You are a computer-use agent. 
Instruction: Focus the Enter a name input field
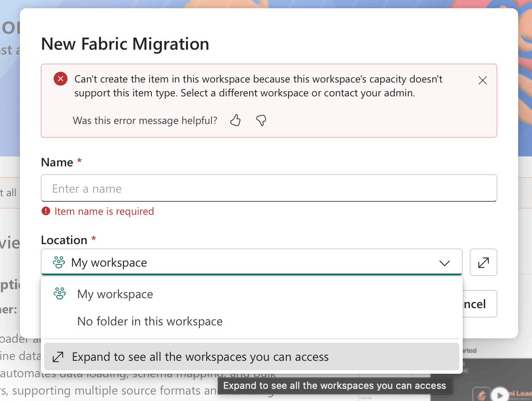pos(268,188)
